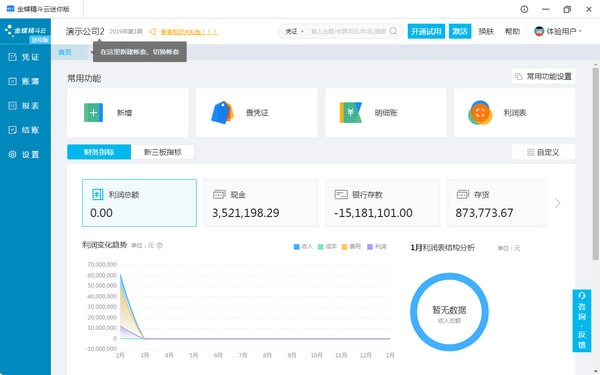Click the help icon beside 单位:元
Image resolution: width=600 pixels, height=375 pixels.
(160, 245)
